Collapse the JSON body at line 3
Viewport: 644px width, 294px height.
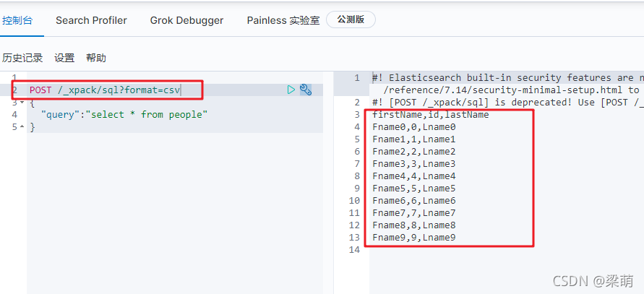pyautogui.click(x=22, y=103)
